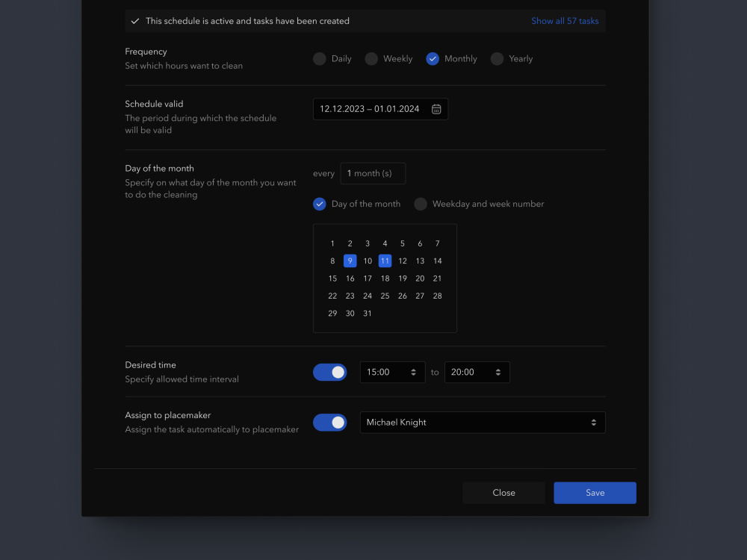Select day 12 in the month grid

403,261
